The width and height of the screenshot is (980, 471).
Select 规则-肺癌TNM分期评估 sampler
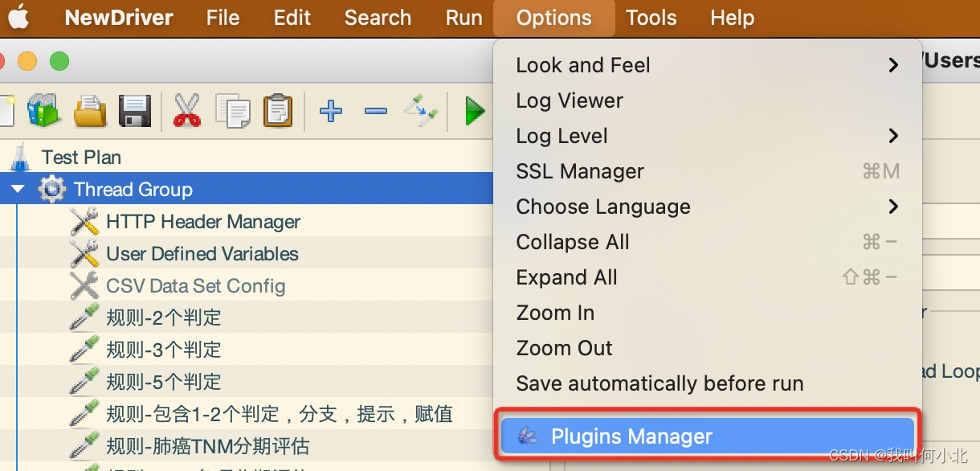[x=207, y=446]
